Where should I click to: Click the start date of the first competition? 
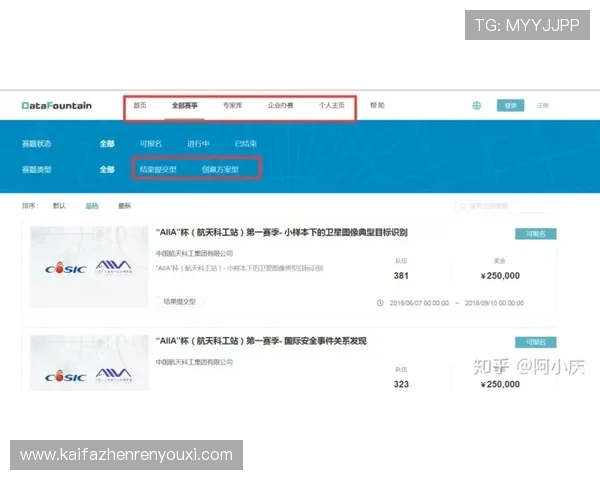tap(419, 303)
